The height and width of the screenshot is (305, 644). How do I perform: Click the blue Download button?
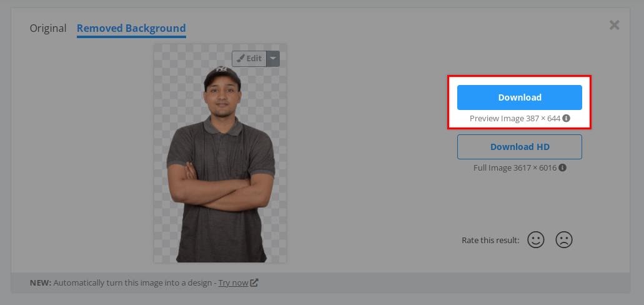click(520, 97)
